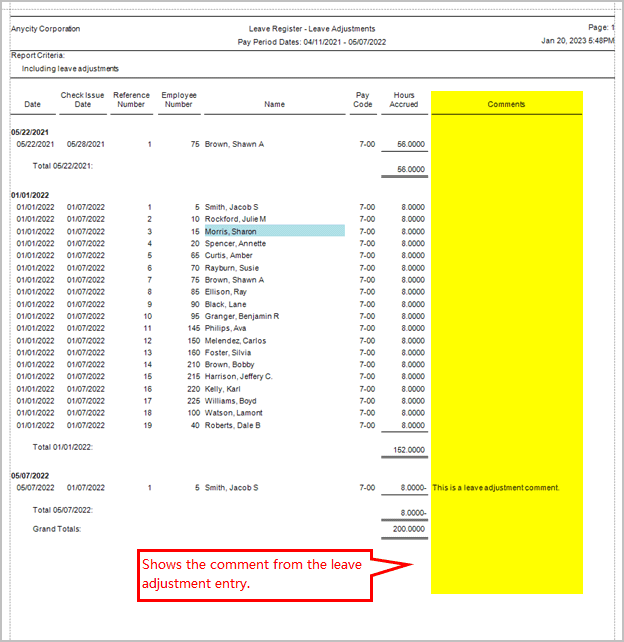The width and height of the screenshot is (624, 642).
Task: Select the Hours Accrued column header
Action: tap(404, 100)
